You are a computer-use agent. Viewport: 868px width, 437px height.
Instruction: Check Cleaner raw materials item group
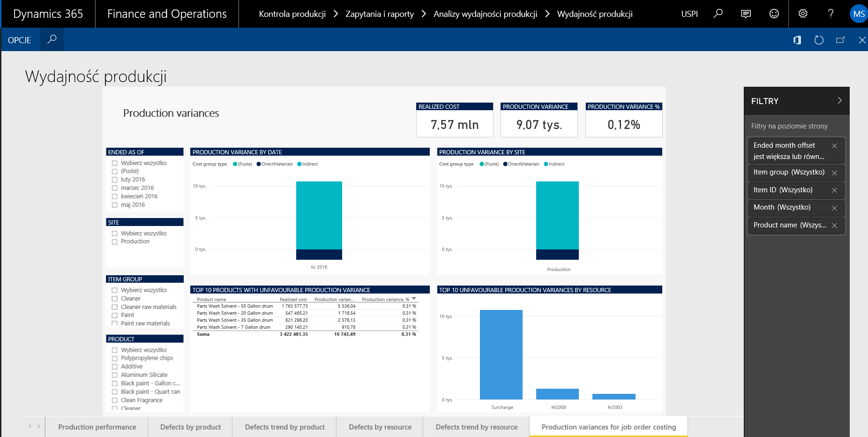[114, 307]
